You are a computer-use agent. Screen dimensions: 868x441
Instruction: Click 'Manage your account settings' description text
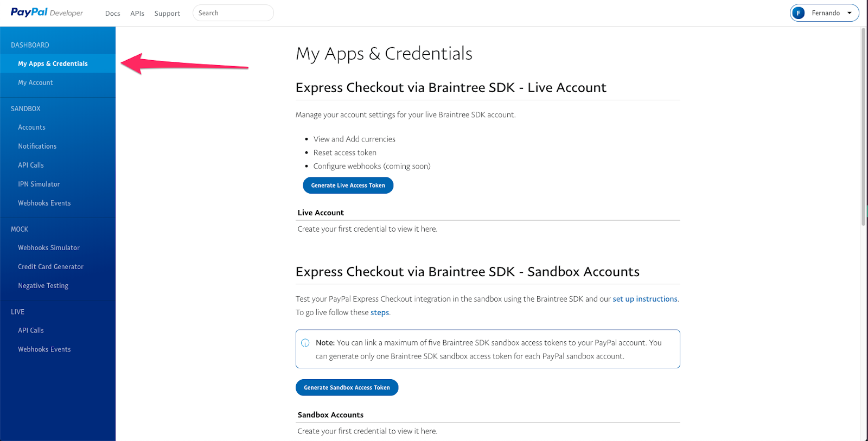(405, 114)
